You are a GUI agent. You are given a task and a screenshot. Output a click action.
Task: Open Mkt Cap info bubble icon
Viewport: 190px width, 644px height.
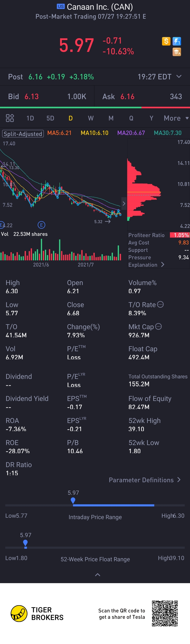[158, 326]
